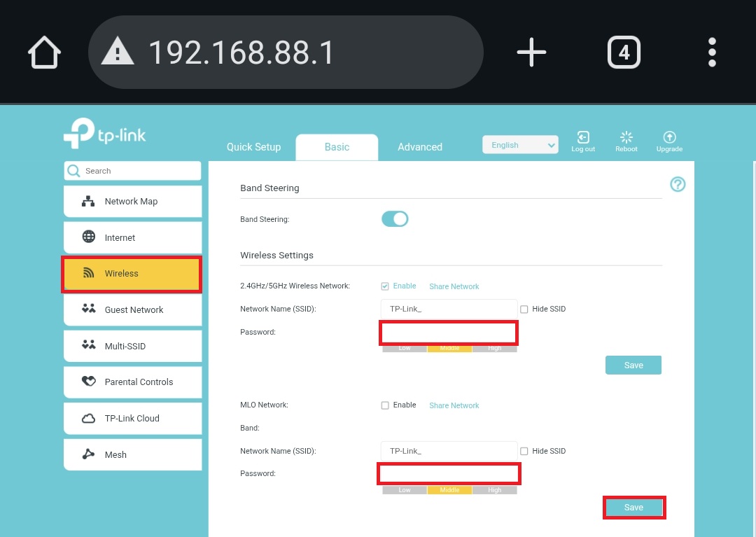The height and width of the screenshot is (537, 756).
Task: Switch to the Quick Setup tab
Action: [253, 147]
